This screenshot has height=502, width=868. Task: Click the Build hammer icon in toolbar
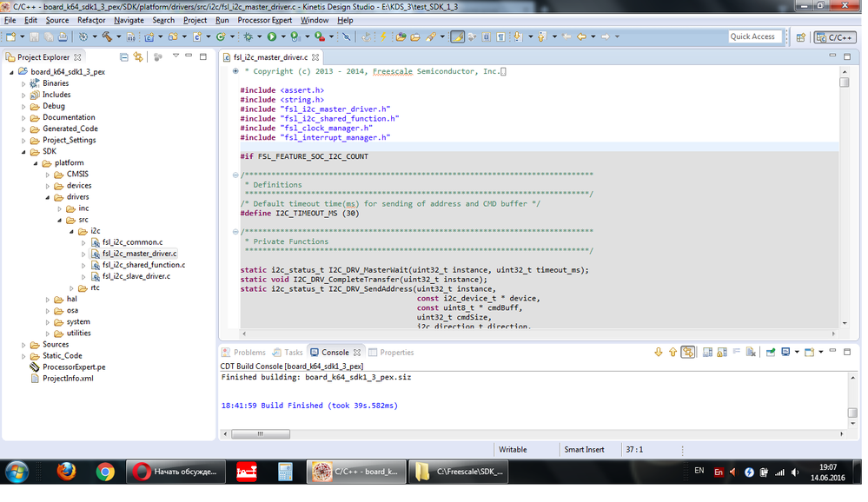pyautogui.click(x=107, y=36)
